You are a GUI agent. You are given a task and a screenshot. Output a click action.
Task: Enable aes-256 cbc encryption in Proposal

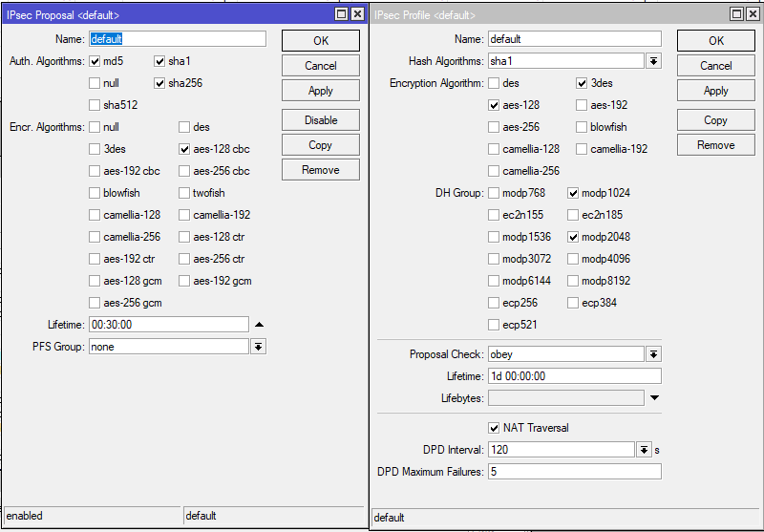click(x=183, y=171)
